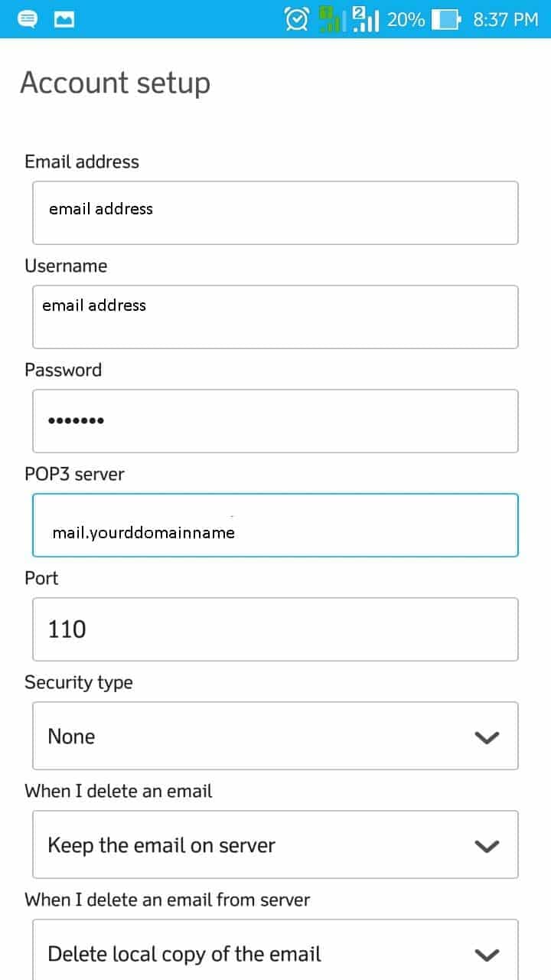This screenshot has height=980, width=551.
Task: Tap the battery level icon
Action: click(446, 19)
